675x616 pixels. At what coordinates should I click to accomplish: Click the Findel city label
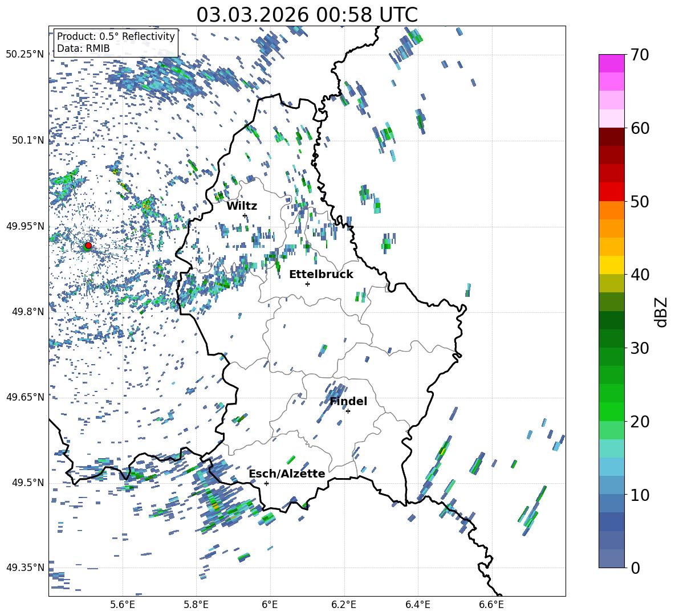pyautogui.click(x=348, y=401)
